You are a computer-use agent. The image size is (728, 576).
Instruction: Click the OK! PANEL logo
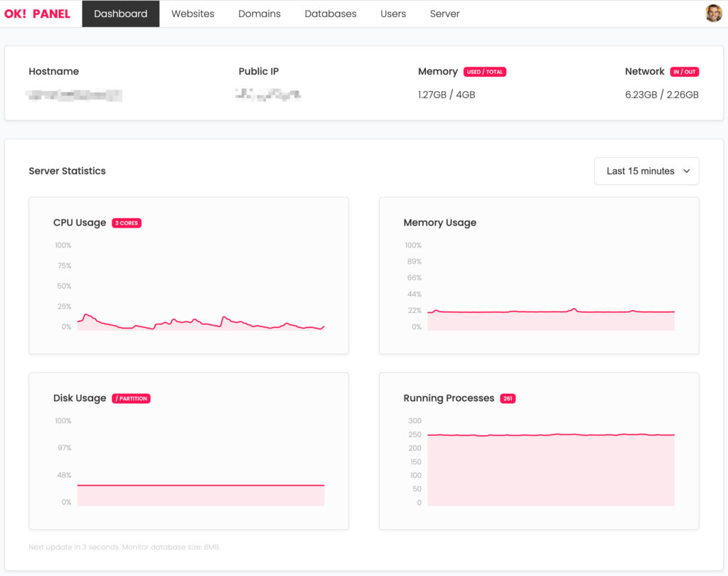coord(37,14)
